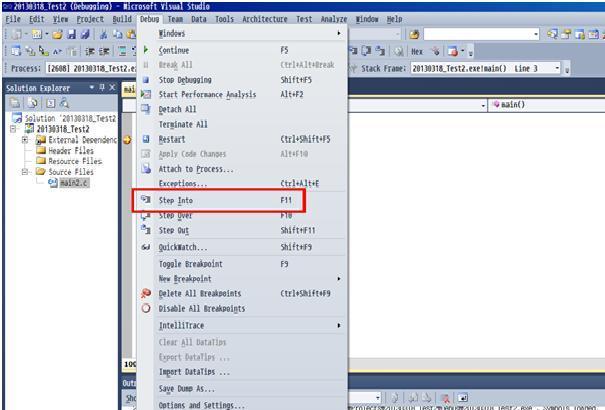605x410 pixels.
Task: Click the Hex display button
Action: [417, 51]
